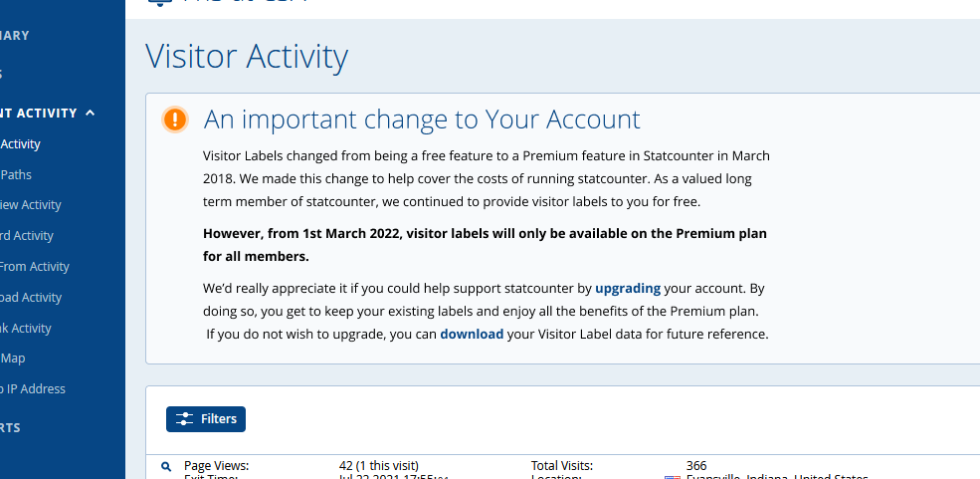Open Download Activity sidebar entry
This screenshot has width=980, height=479.
(x=31, y=297)
